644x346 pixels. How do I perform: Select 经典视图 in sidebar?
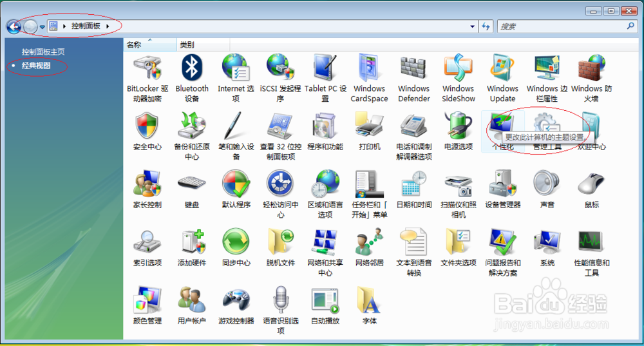(36, 65)
